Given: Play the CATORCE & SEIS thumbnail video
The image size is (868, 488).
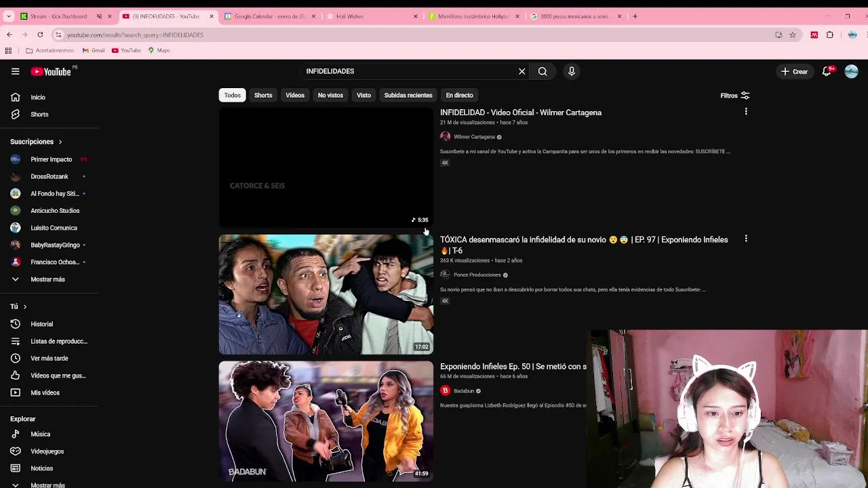Looking at the screenshot, I should click(325, 167).
